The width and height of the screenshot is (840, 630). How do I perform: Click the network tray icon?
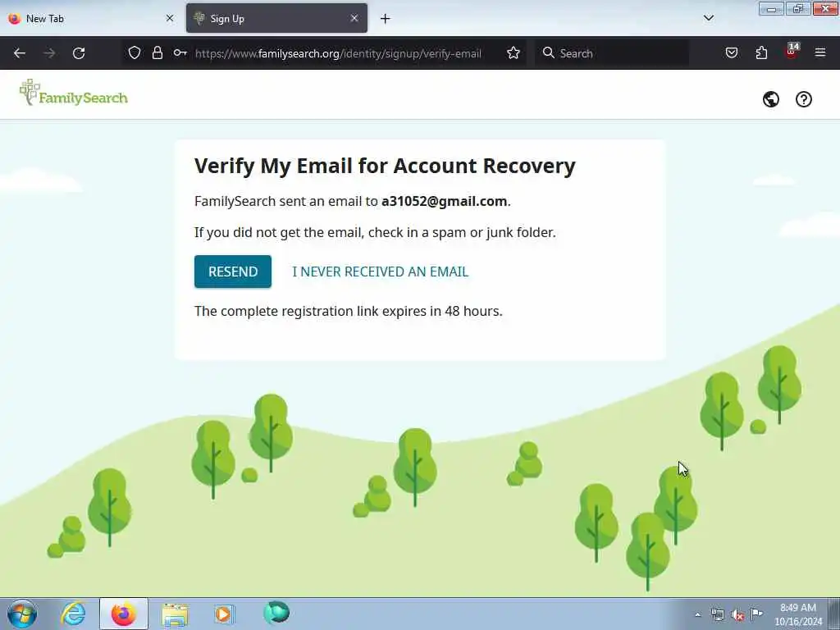pyautogui.click(x=717, y=614)
